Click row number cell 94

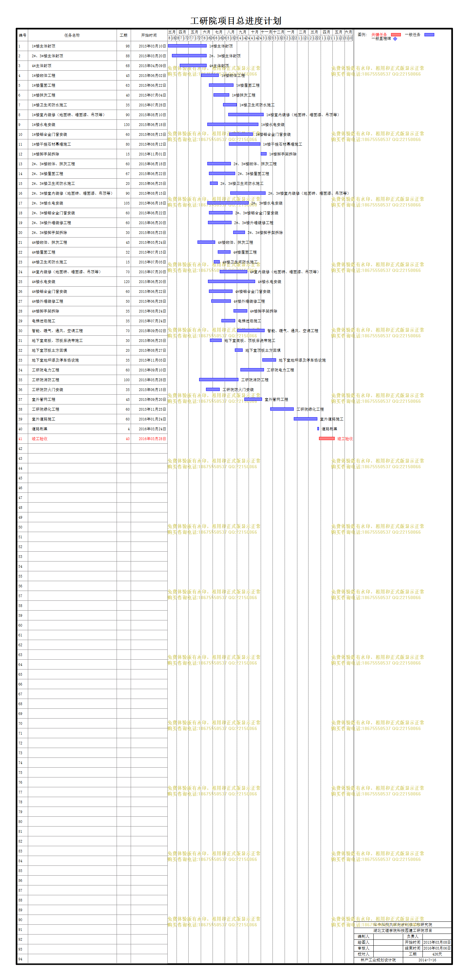(x=23, y=959)
